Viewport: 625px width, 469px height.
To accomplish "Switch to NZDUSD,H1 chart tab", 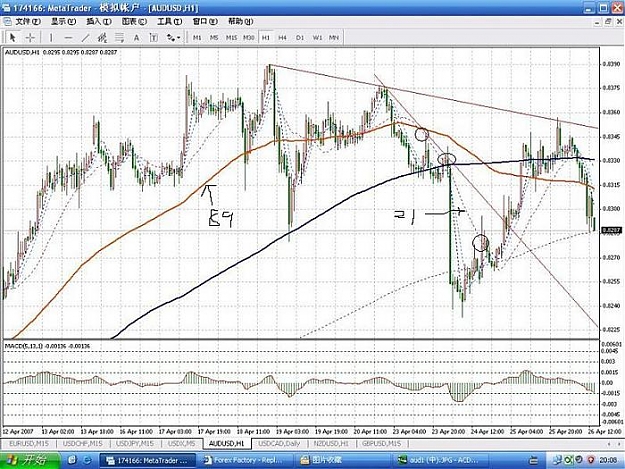I will tap(331, 443).
